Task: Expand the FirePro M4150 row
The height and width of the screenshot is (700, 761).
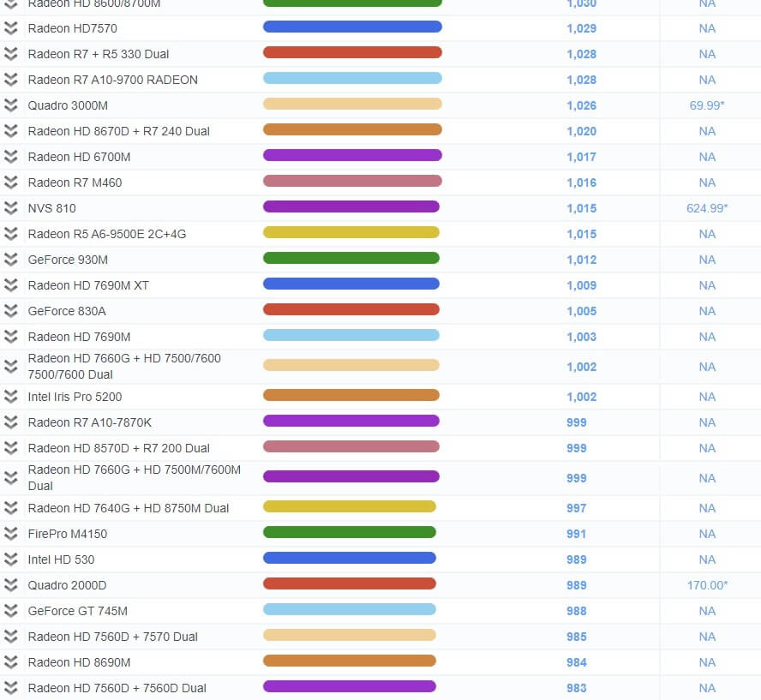Action: pyautogui.click(x=10, y=534)
